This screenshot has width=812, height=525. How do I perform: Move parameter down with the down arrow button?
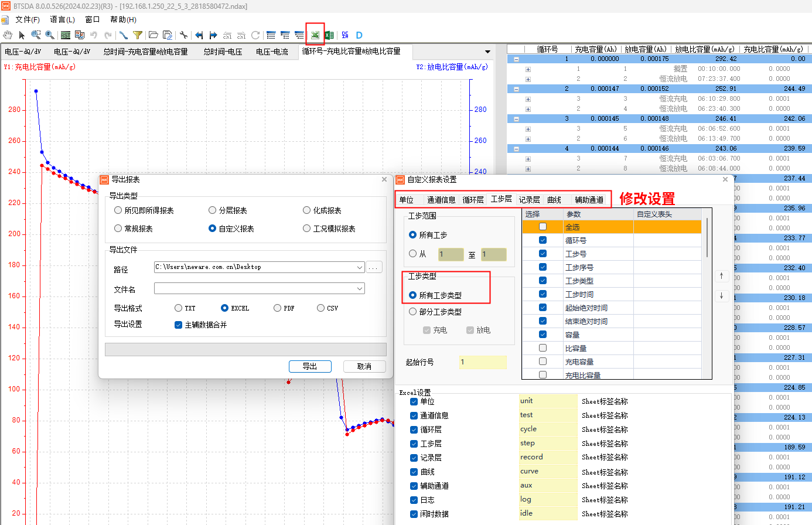click(x=721, y=296)
